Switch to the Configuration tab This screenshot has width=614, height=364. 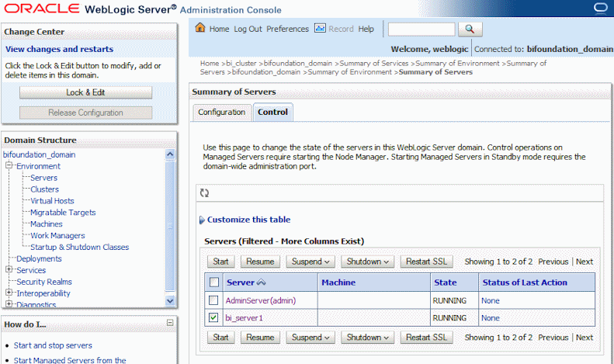point(222,113)
